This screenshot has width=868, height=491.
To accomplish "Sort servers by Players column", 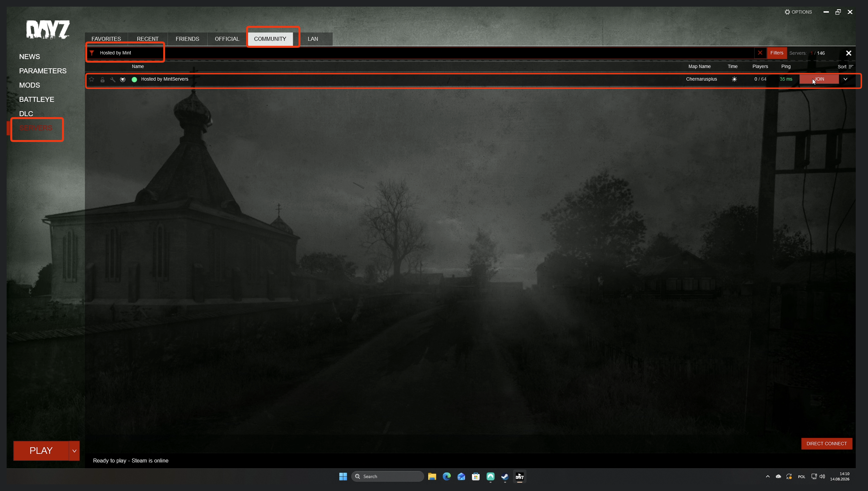I will pyautogui.click(x=760, y=67).
